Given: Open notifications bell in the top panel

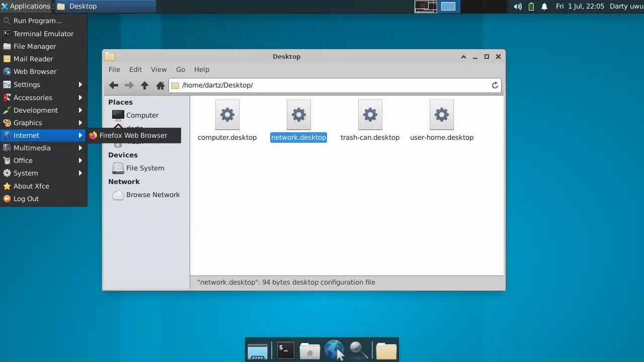Looking at the screenshot, I should click(x=544, y=7).
